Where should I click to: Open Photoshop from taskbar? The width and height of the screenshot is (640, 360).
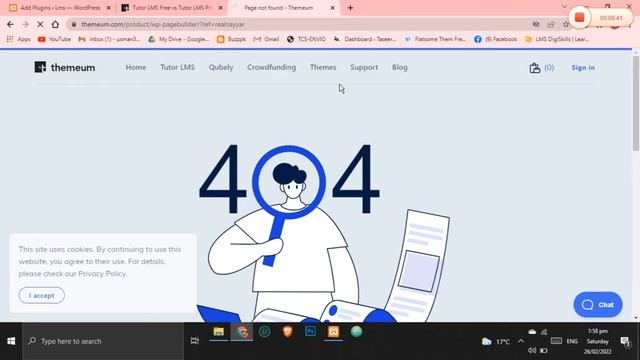(310, 332)
